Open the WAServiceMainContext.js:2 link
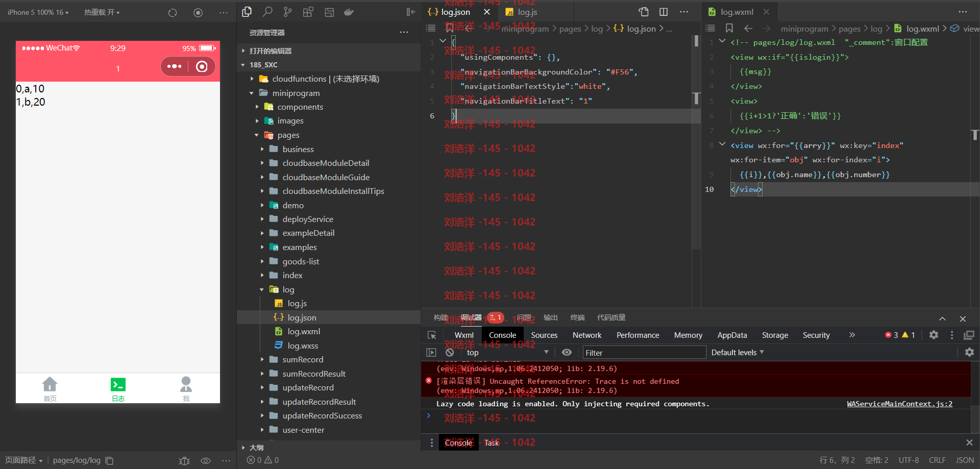This screenshot has width=980, height=469. point(899,404)
